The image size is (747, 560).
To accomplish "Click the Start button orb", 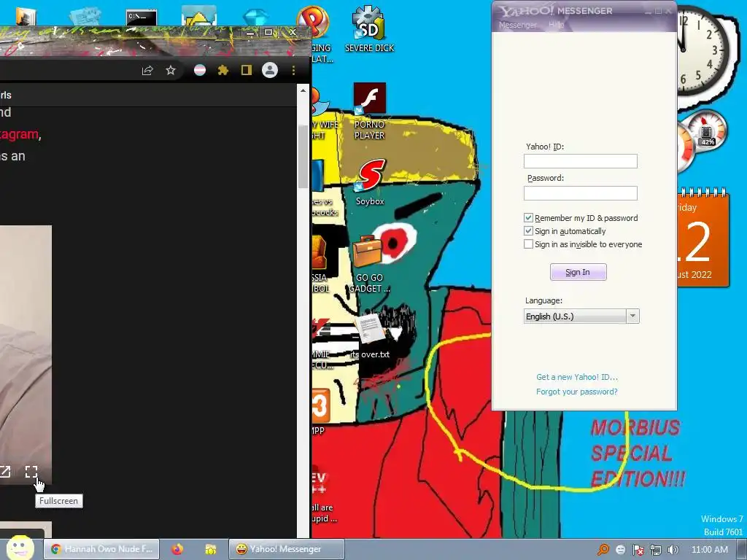I will (x=19, y=548).
